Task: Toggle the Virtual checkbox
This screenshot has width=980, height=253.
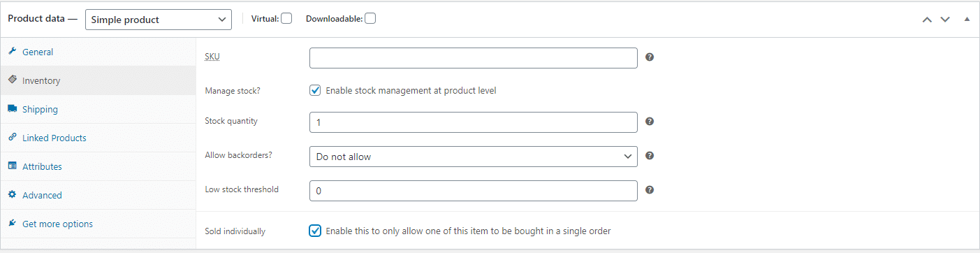Action: pyautogui.click(x=286, y=19)
